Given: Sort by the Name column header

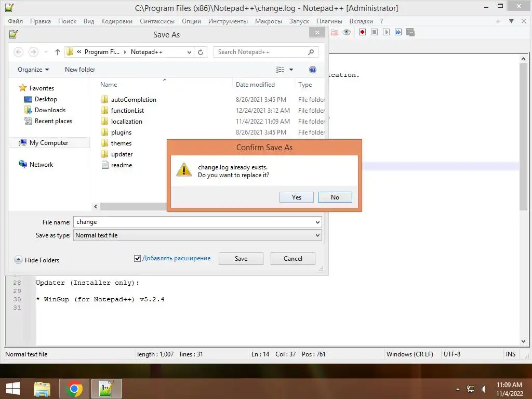Looking at the screenshot, I should pos(109,85).
